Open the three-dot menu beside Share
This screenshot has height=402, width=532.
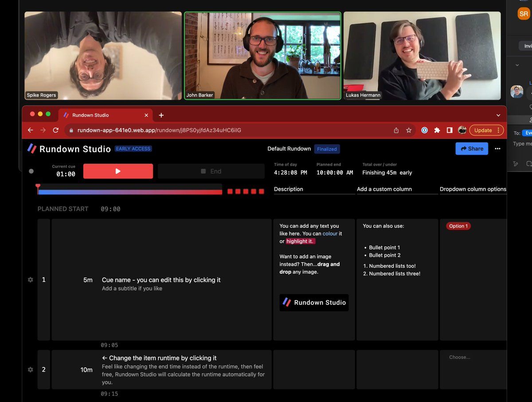(x=497, y=148)
